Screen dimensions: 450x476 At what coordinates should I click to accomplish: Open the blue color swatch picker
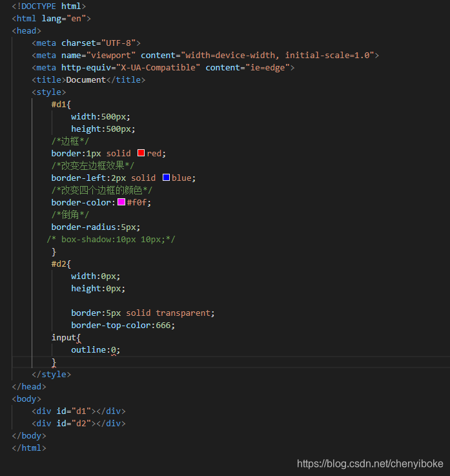click(166, 177)
